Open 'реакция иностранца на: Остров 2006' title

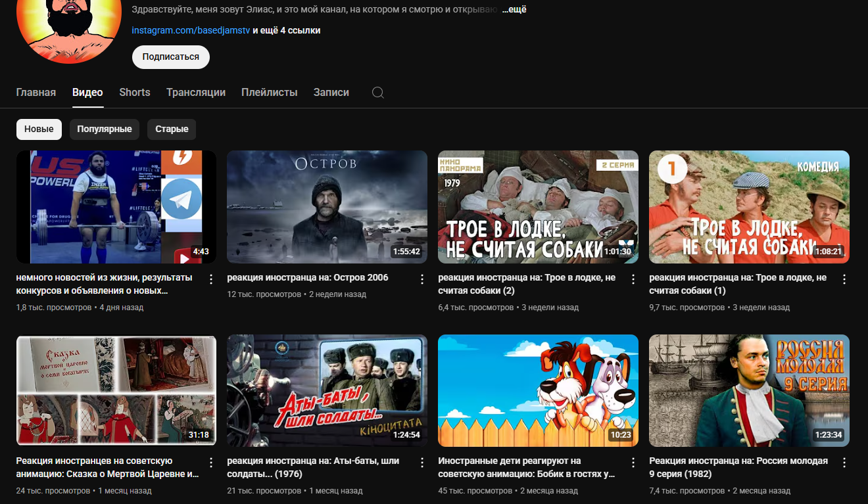(x=308, y=278)
